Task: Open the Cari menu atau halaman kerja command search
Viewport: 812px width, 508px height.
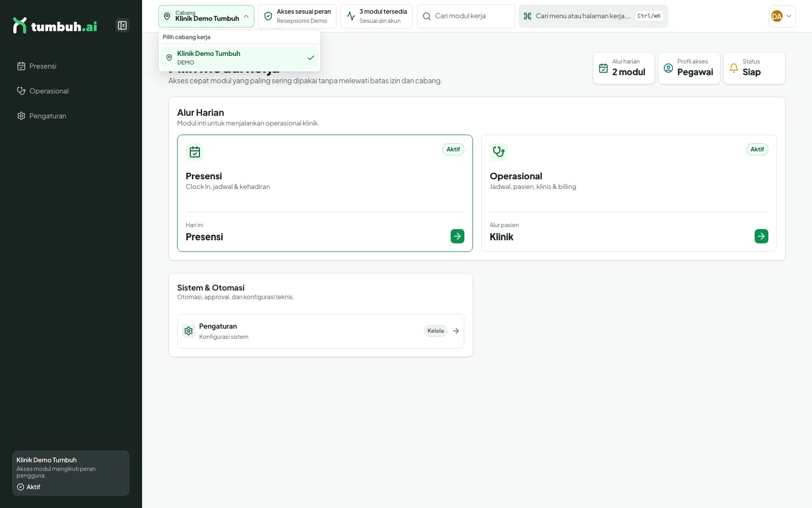Action: point(593,16)
